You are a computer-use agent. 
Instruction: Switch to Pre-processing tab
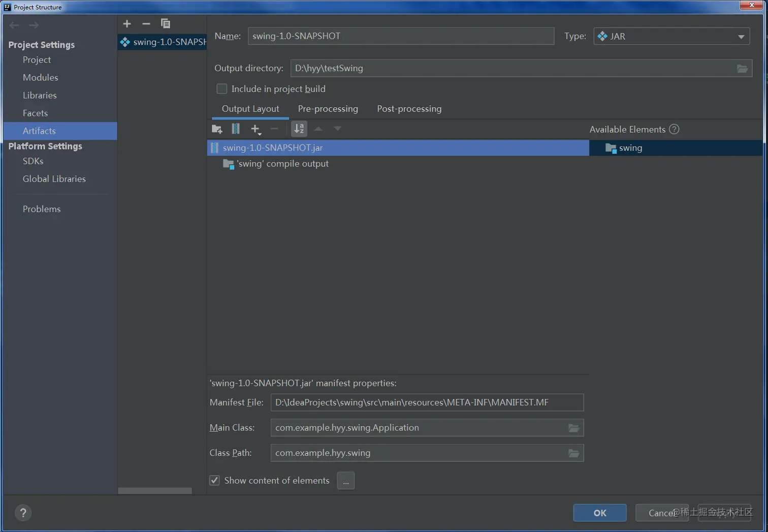coord(328,109)
